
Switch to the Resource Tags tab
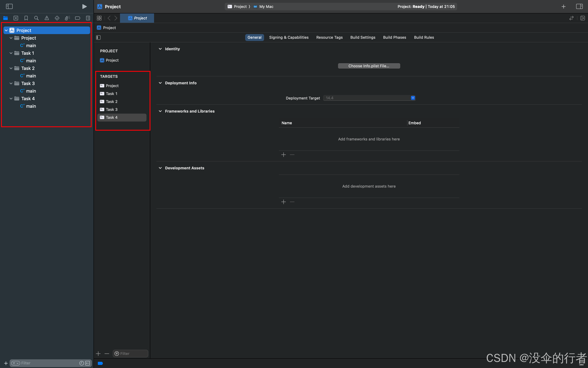click(x=329, y=38)
